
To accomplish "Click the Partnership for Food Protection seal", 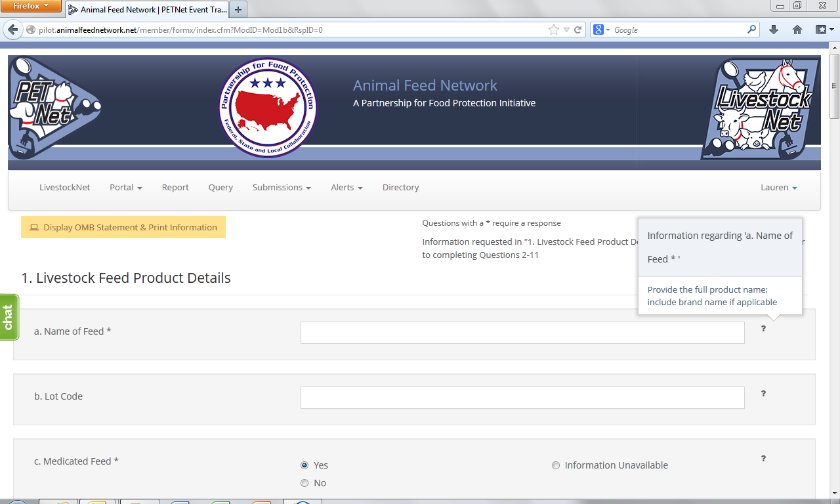I will (x=268, y=108).
